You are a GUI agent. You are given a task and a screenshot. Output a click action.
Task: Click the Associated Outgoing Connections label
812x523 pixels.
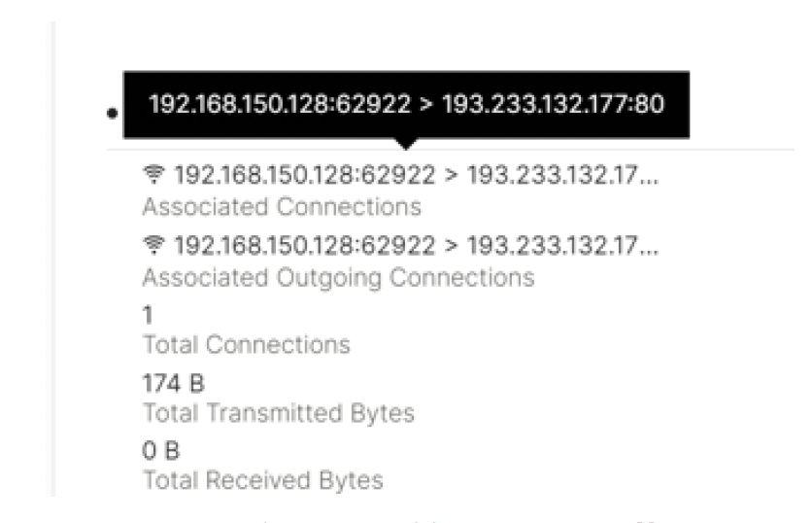coord(337,277)
